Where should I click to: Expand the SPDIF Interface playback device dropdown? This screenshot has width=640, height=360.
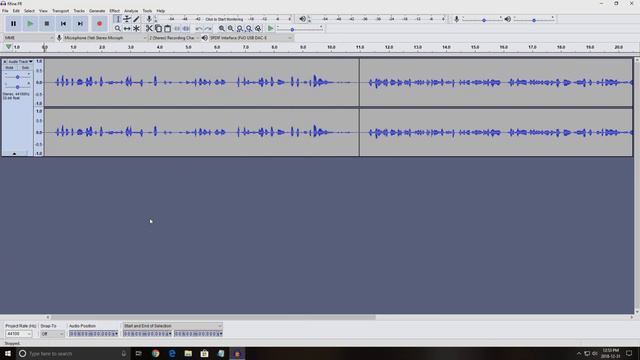pyautogui.click(x=251, y=38)
